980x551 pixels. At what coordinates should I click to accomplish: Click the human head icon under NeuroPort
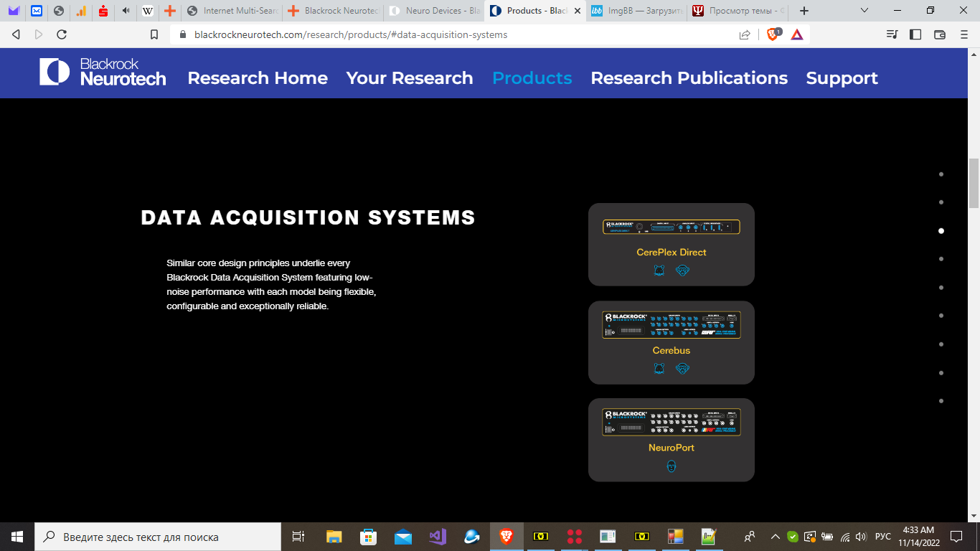tap(672, 466)
